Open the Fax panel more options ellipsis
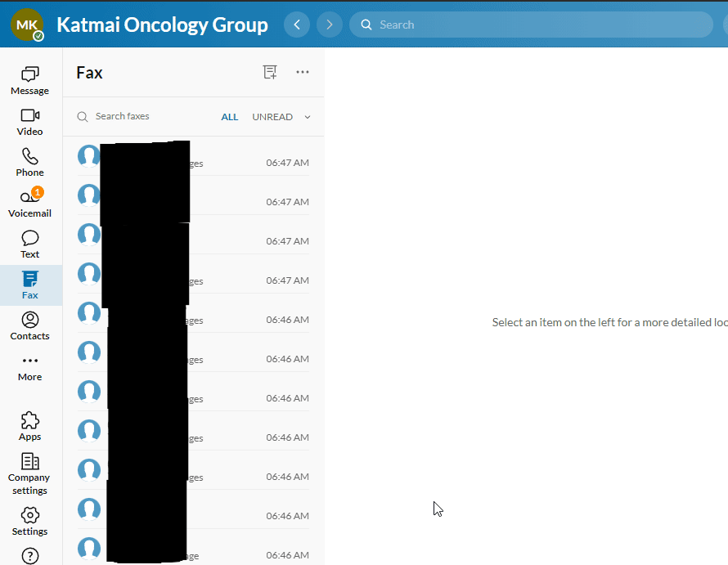728x565 pixels. 303,72
